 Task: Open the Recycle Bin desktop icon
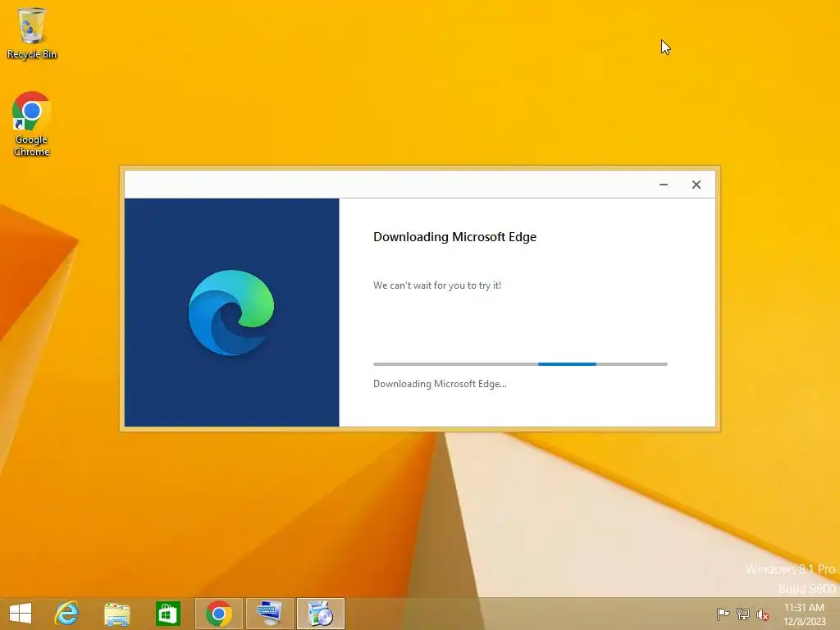[32, 33]
